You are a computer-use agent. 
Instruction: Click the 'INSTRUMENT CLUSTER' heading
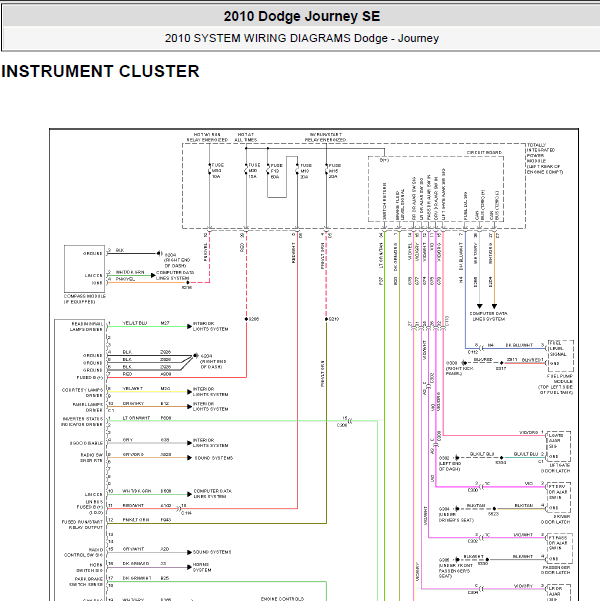point(100,71)
